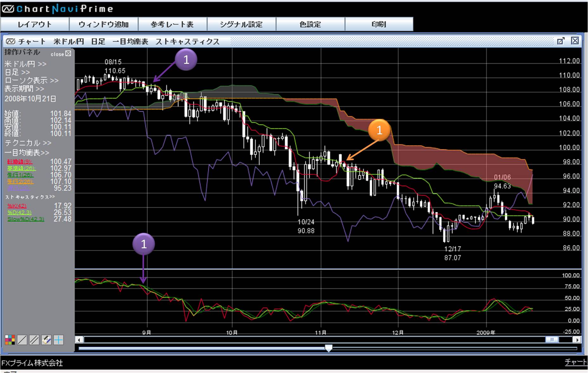Open the color palette tool
Image resolution: width=588 pixels, height=373 pixels.
pyautogui.click(x=10, y=340)
